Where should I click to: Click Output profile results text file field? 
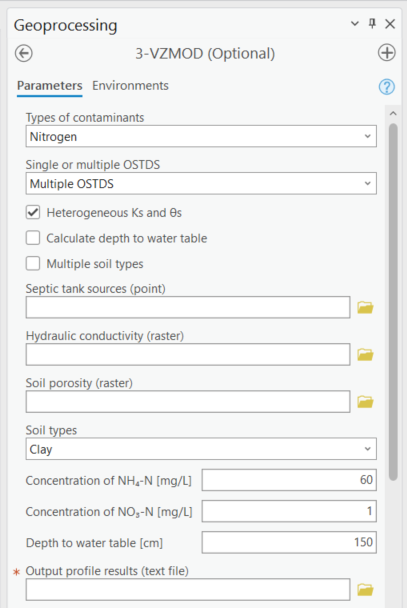[188, 590]
